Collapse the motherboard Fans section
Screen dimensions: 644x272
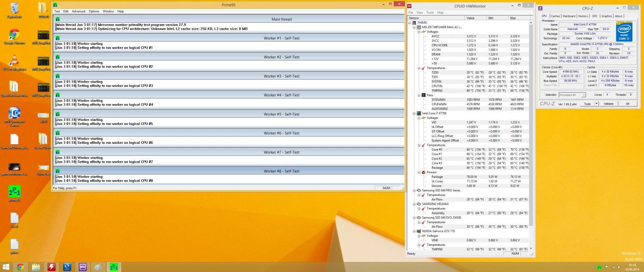(x=419, y=95)
